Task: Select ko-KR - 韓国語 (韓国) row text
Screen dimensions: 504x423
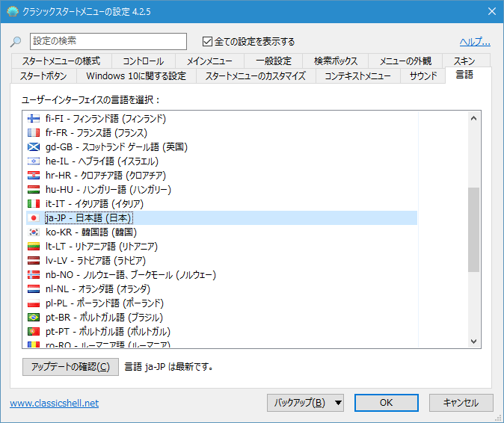Action: coord(91,232)
